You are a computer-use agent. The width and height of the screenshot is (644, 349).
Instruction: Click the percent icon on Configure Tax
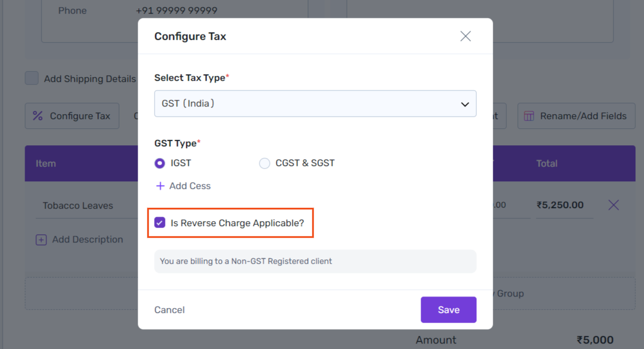coord(38,116)
